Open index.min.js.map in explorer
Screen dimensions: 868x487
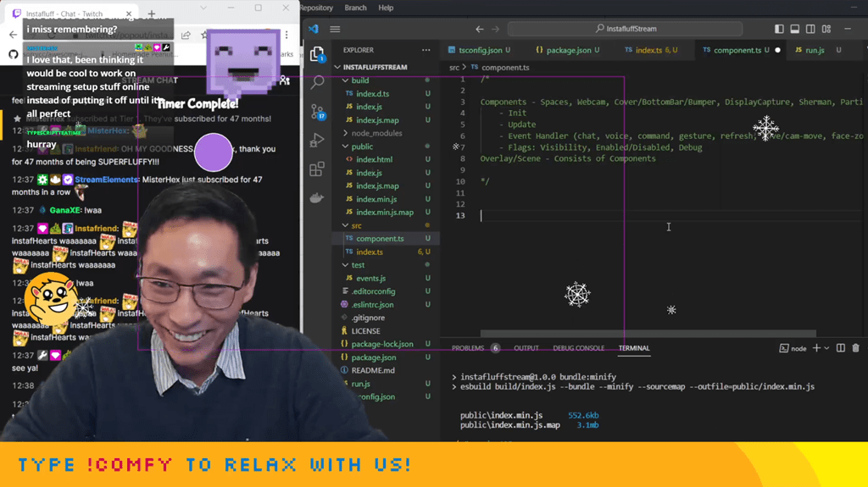[x=386, y=213]
